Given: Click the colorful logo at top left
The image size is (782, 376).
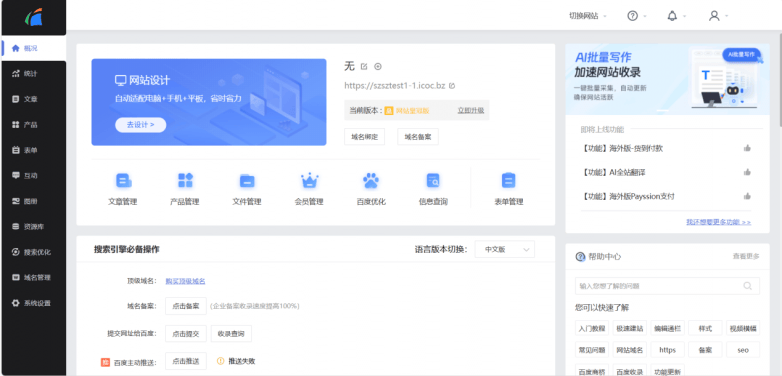Looking at the screenshot, I should tap(34, 18).
